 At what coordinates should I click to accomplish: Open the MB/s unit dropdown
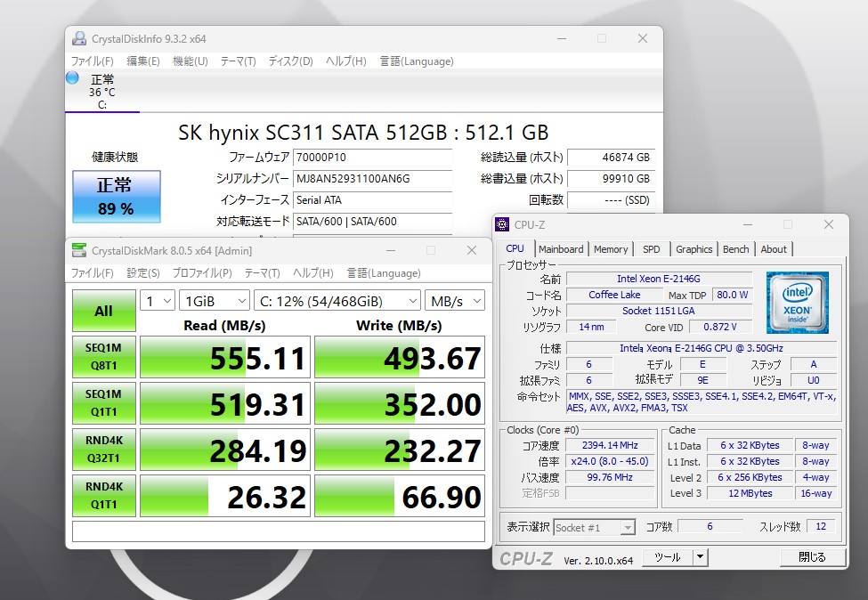click(455, 301)
